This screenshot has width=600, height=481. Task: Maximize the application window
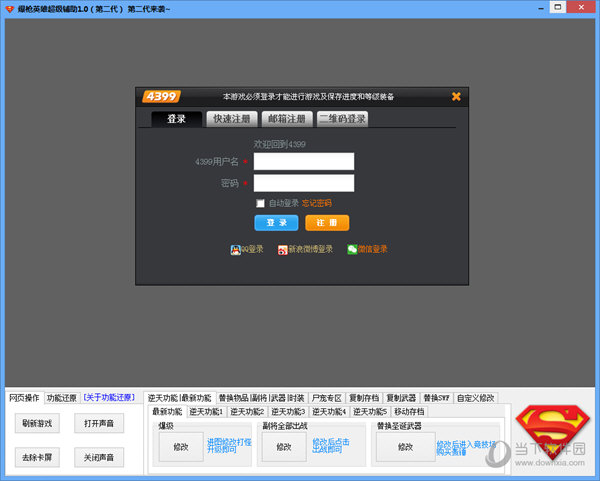click(558, 7)
